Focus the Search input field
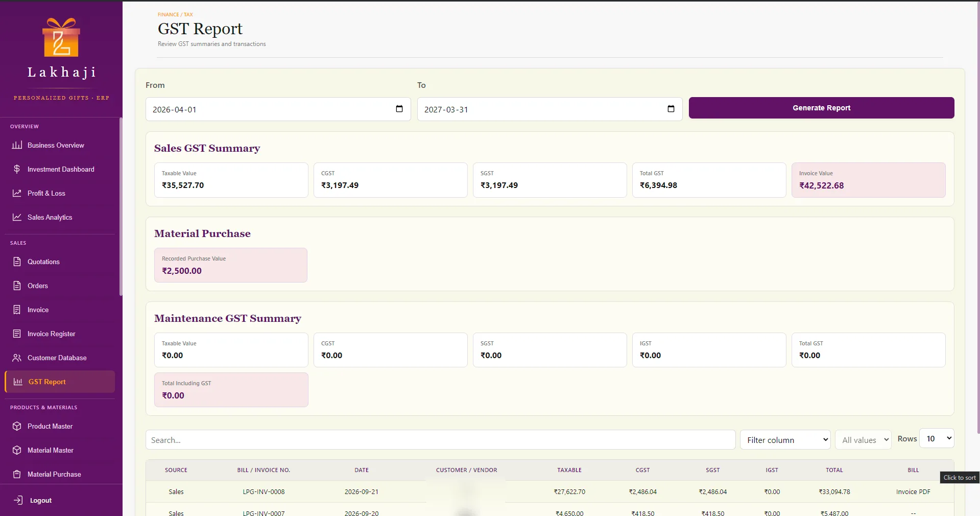980x516 pixels. coord(440,440)
